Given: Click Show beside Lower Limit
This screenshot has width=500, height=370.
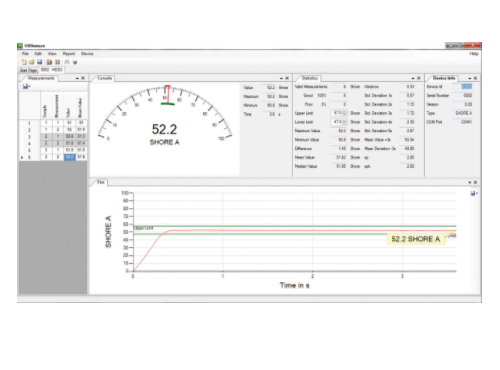Looking at the screenshot, I should (x=355, y=122).
